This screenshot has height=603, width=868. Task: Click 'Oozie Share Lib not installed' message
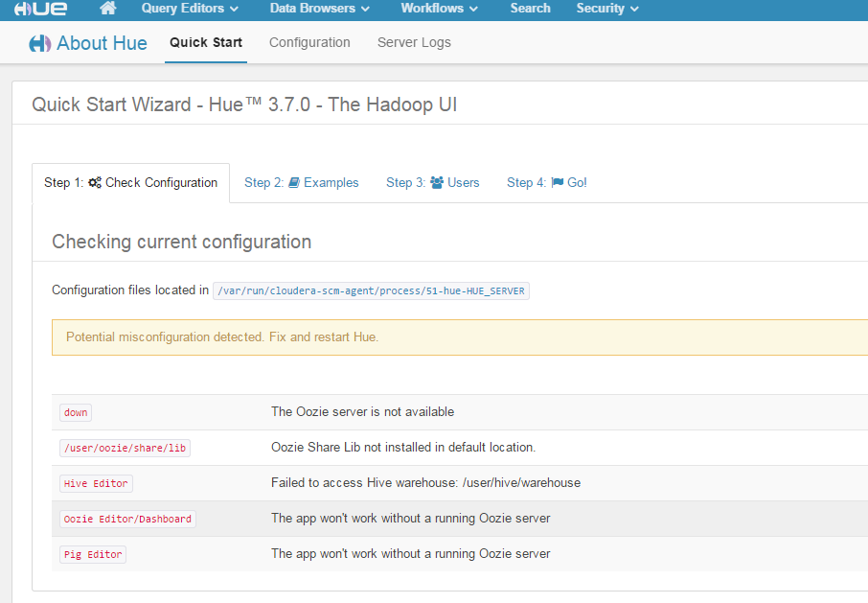[x=403, y=448]
